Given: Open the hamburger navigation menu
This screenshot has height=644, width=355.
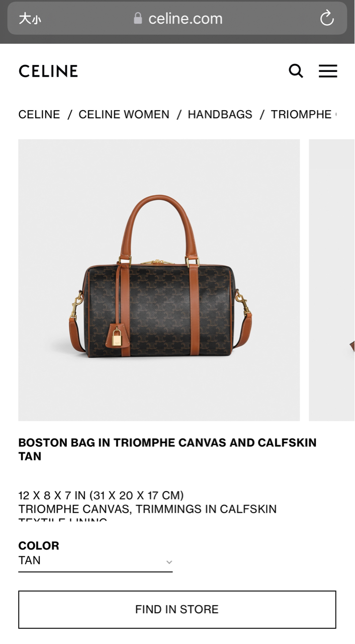Looking at the screenshot, I should click(328, 71).
